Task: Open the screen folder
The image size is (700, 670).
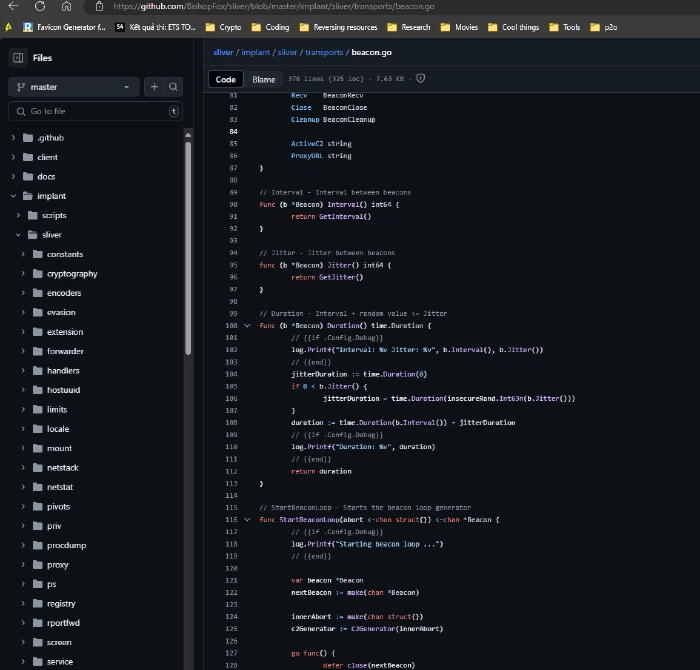Action: [59, 642]
